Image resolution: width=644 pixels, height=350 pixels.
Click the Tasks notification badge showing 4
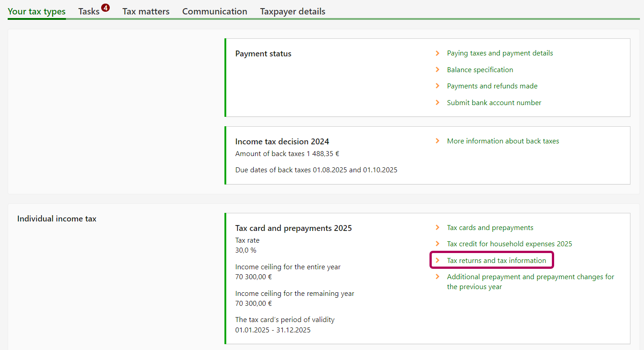click(105, 8)
